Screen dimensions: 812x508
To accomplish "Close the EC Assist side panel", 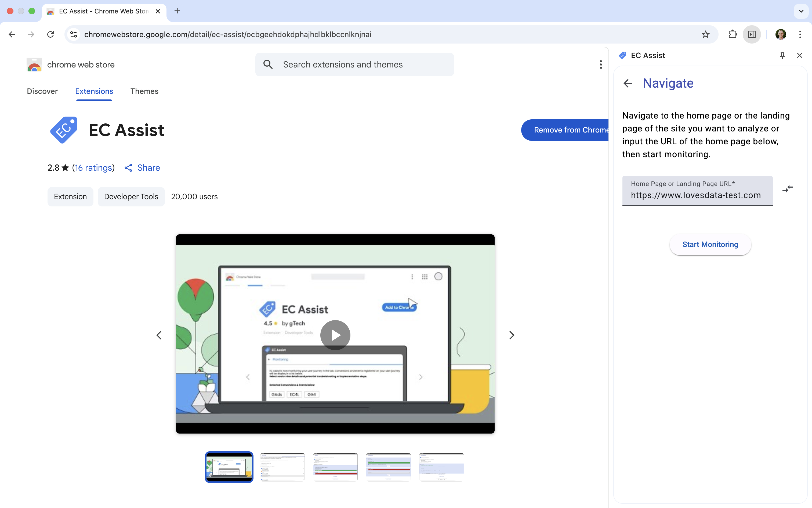I will [x=800, y=55].
